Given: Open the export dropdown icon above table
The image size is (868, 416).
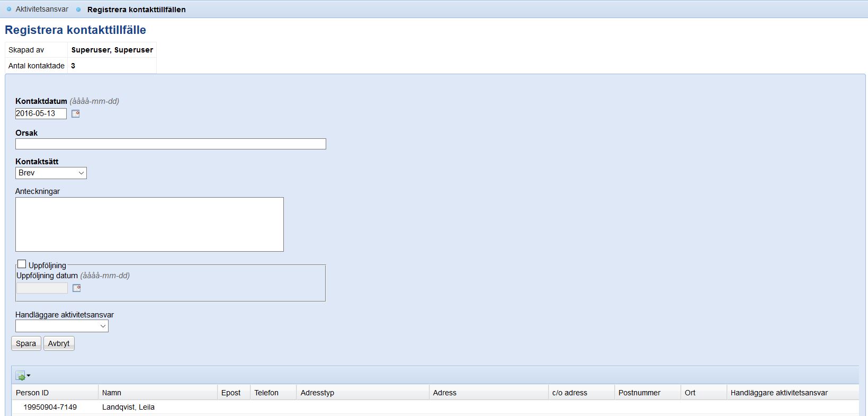Looking at the screenshot, I should [23, 376].
